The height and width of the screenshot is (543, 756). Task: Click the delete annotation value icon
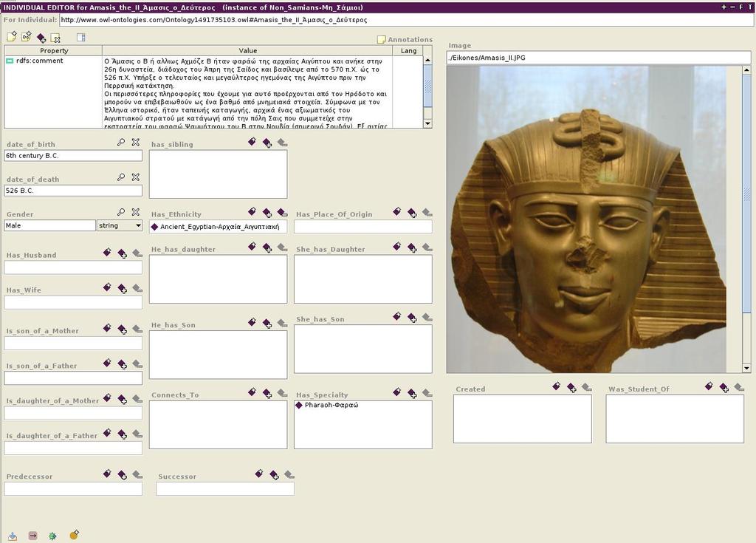pos(56,38)
